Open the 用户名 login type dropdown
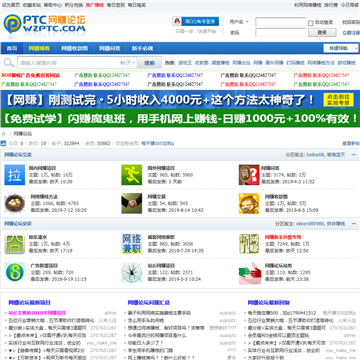 click(239, 22)
